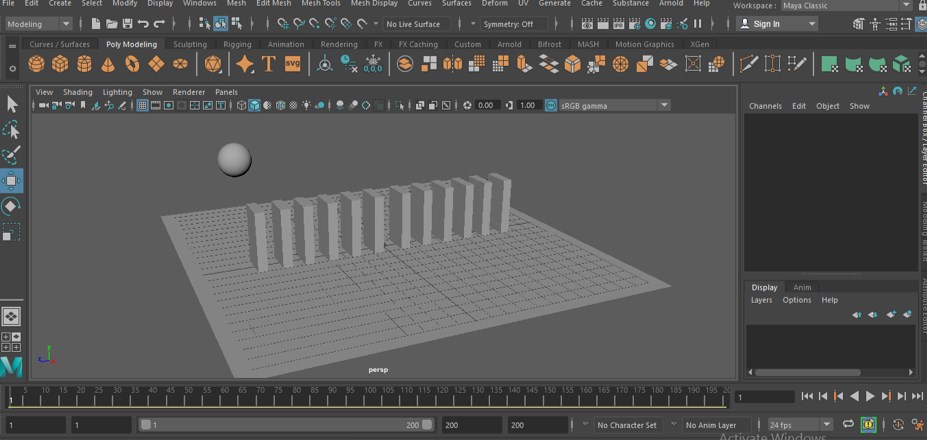Activate the Scale tool in toolbox

(12, 232)
